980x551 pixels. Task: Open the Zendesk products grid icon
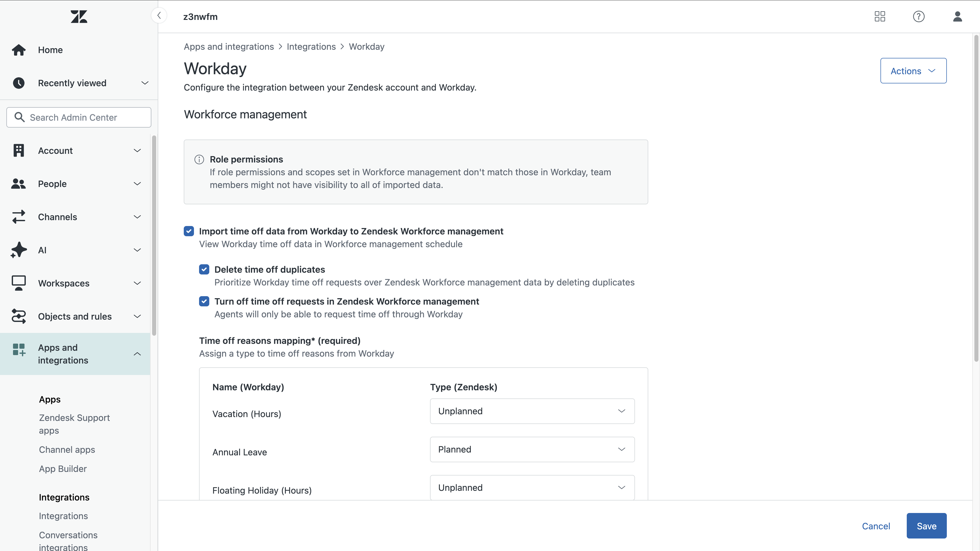pyautogui.click(x=879, y=16)
